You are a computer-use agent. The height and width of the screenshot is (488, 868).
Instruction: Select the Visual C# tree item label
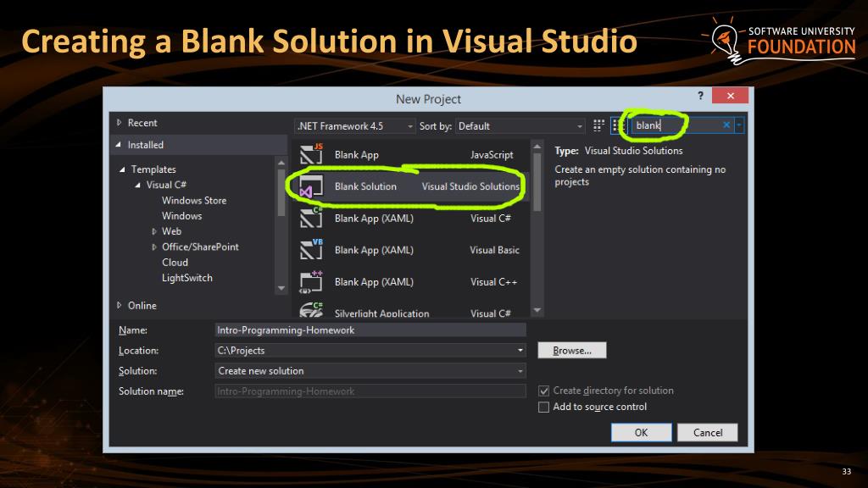coord(166,185)
